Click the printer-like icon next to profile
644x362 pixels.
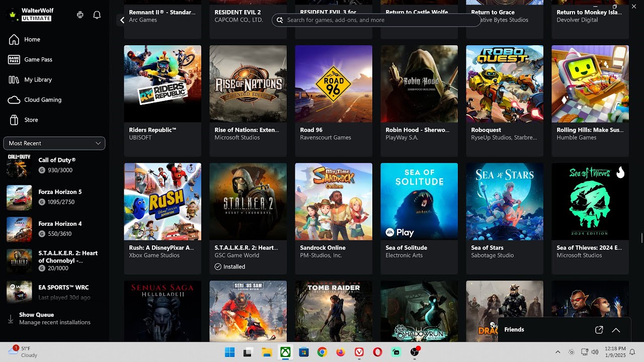click(x=80, y=15)
